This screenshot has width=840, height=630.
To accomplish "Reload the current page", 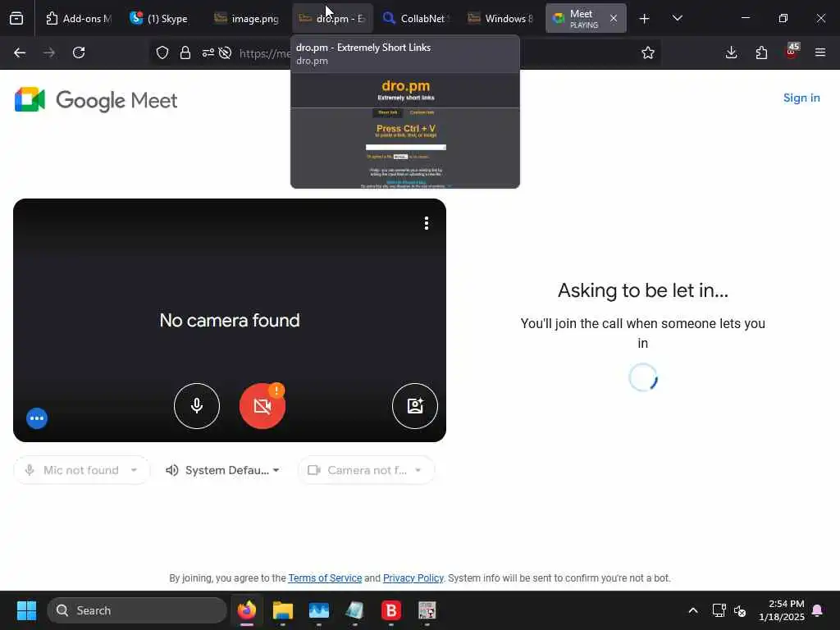I will [x=79, y=52].
